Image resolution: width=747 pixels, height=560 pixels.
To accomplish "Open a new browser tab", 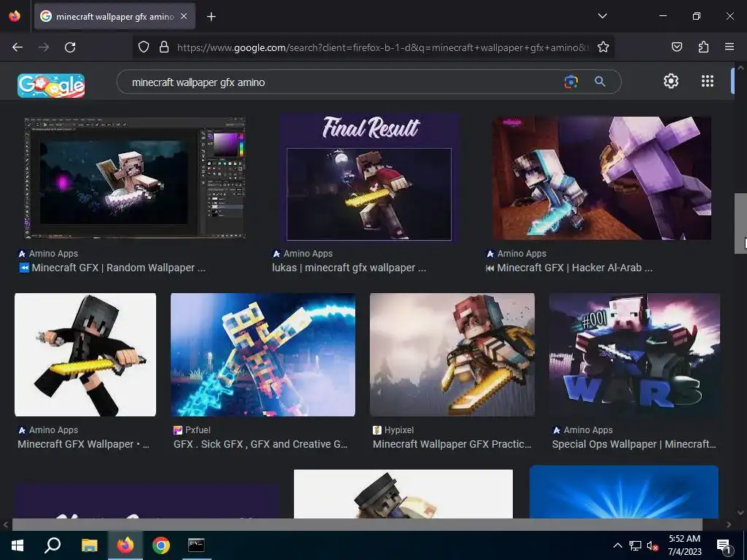I will coord(211,17).
